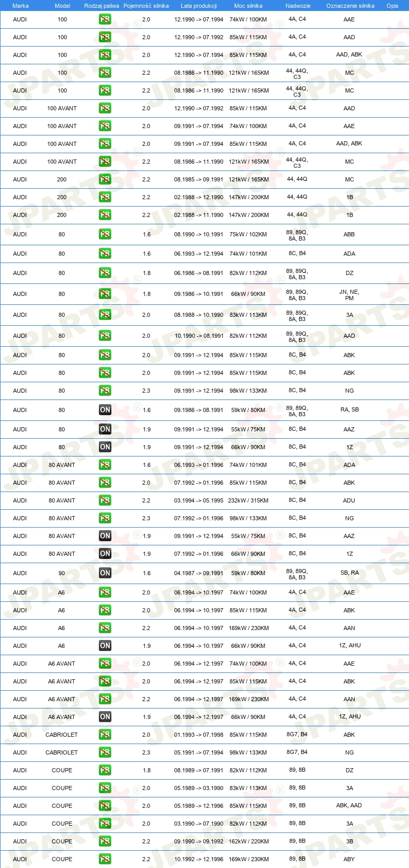
Task: Select the diesel ON icon in A6 AVANT 1Z, AHU row
Action: point(105,717)
